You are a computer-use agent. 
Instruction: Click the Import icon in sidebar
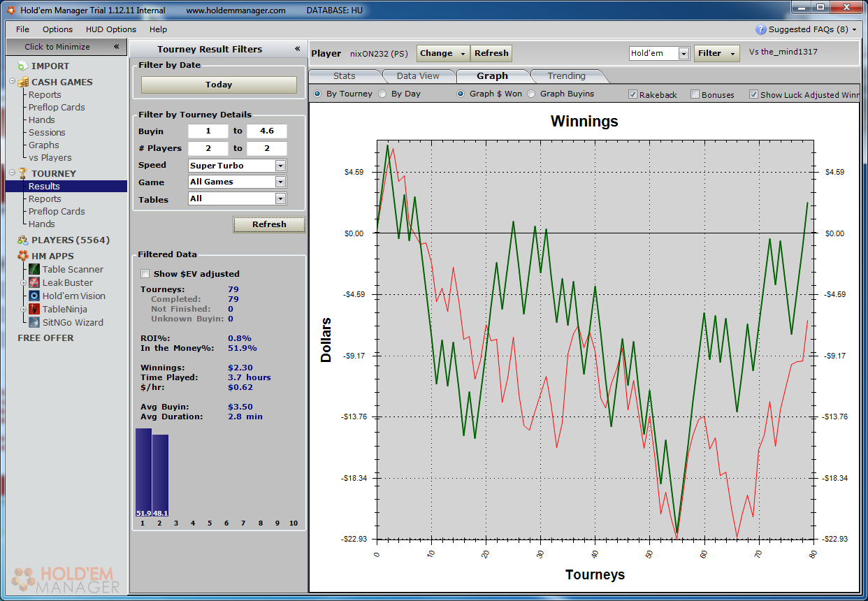click(x=22, y=66)
